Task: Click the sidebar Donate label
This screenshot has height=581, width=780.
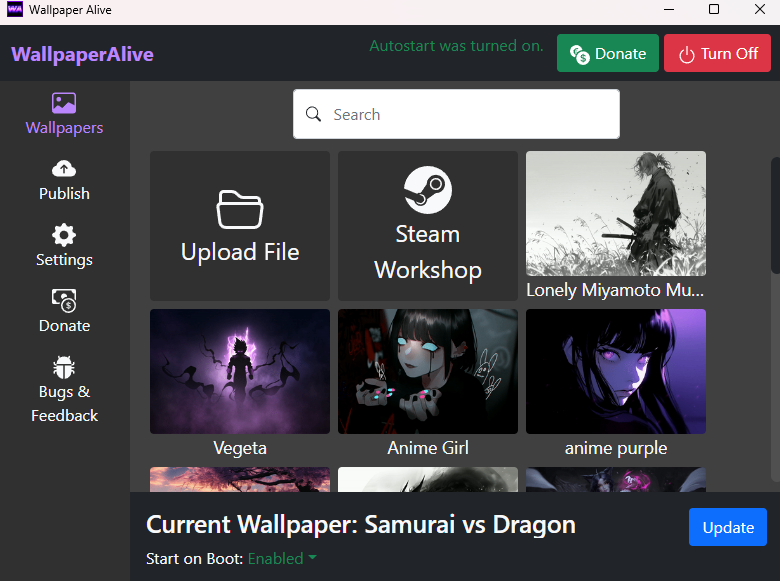Action: [64, 325]
